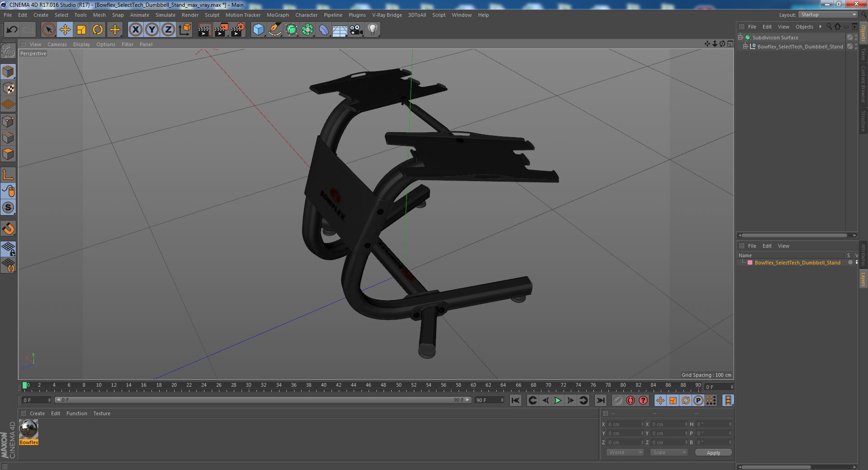Open the spline pen tool

coord(275,30)
